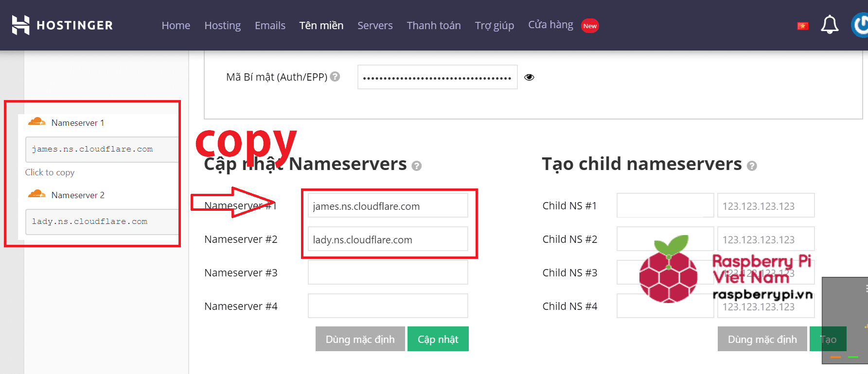This screenshot has height=374, width=868.
Task: Click Dùng mặc định under child nameservers
Action: [x=762, y=339]
